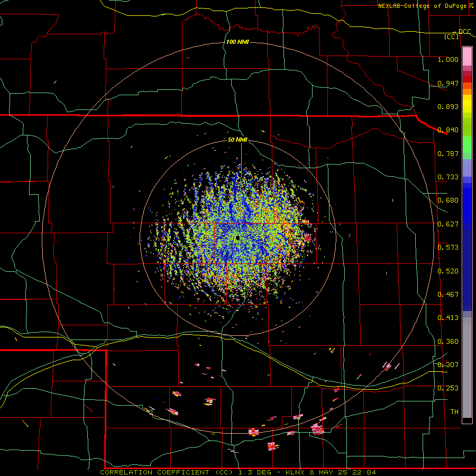Pick the light pink segment at color bar top
The width and height of the screenshot is (476, 476).
(x=467, y=57)
